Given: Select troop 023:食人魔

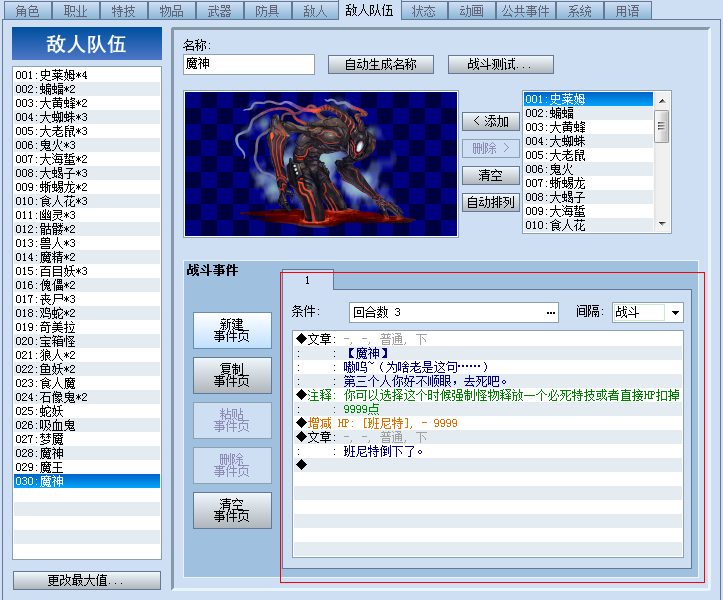Looking at the screenshot, I should (x=87, y=383).
